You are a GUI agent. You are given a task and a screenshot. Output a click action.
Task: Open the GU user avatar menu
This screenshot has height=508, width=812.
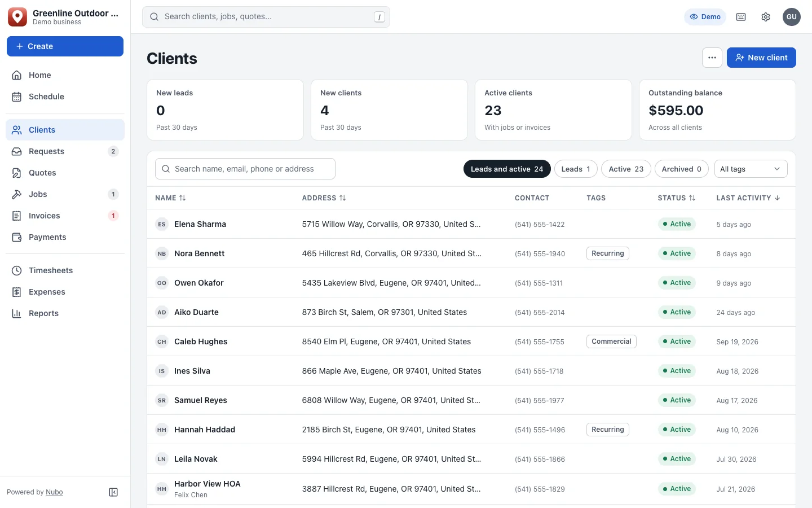click(x=792, y=17)
